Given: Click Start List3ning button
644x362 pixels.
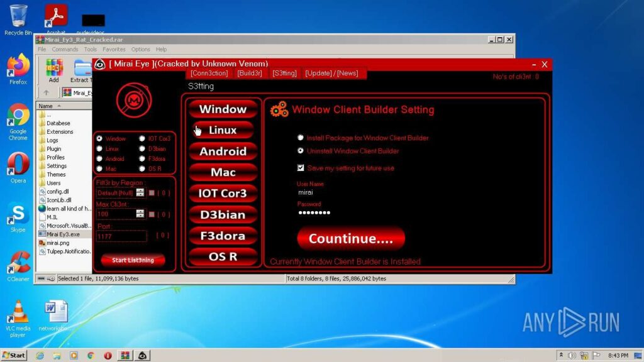Looking at the screenshot, I should [133, 260].
